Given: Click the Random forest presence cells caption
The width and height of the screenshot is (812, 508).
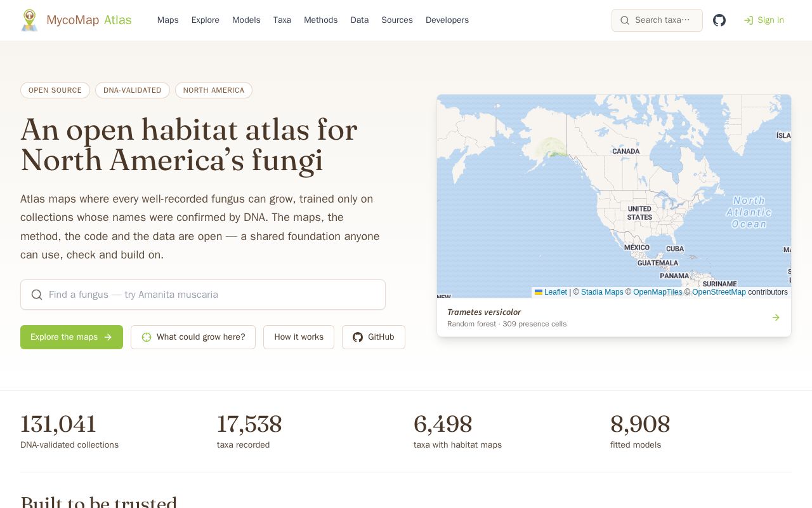Looking at the screenshot, I should coord(507,324).
